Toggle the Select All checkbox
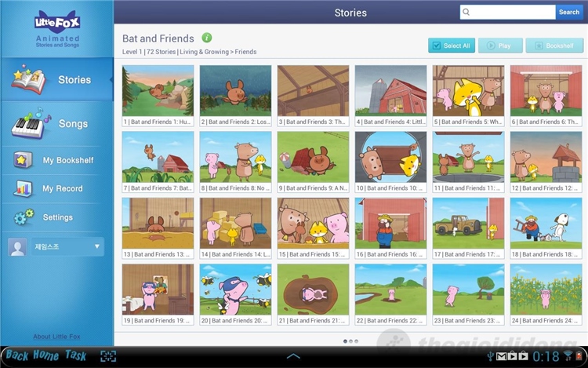 coord(437,46)
